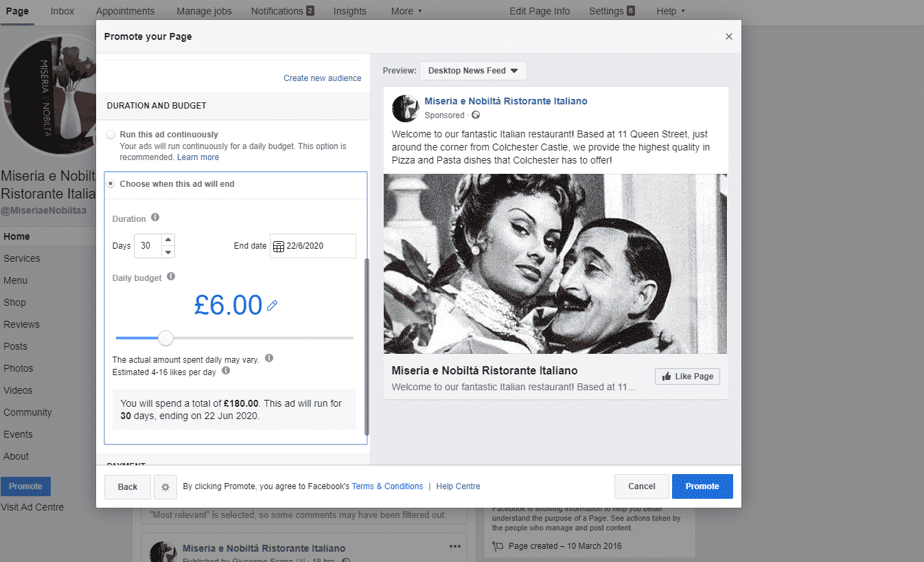Open Photos in the left sidebar
The height and width of the screenshot is (562, 924).
[19, 368]
